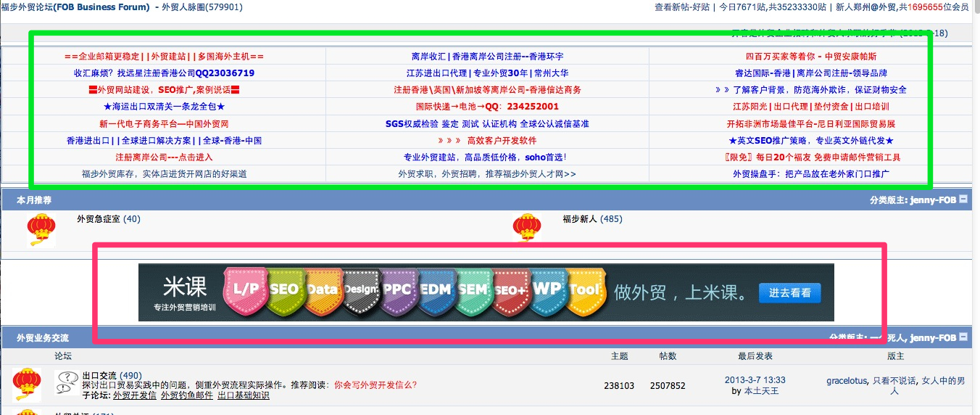Click ad ★海运出口双清关一条龙全包★
Image resolution: width=980 pixels, height=415 pixels.
click(x=164, y=107)
